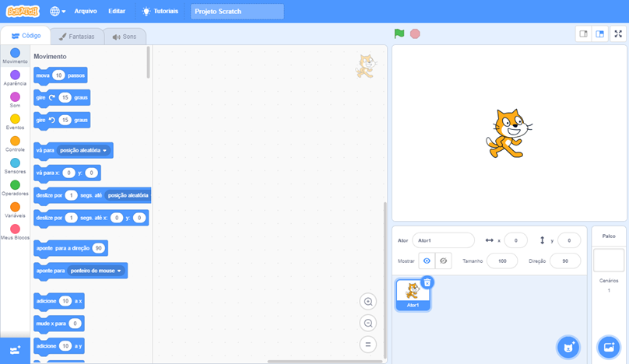629x364 pixels.
Task: Show the sprite with eye icon
Action: coord(427,261)
